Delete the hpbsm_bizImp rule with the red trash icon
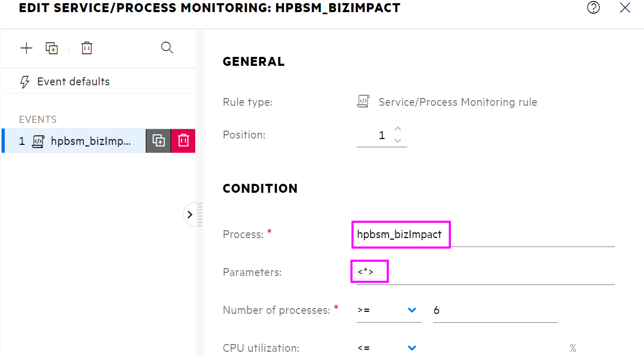644x355 pixels. [183, 141]
